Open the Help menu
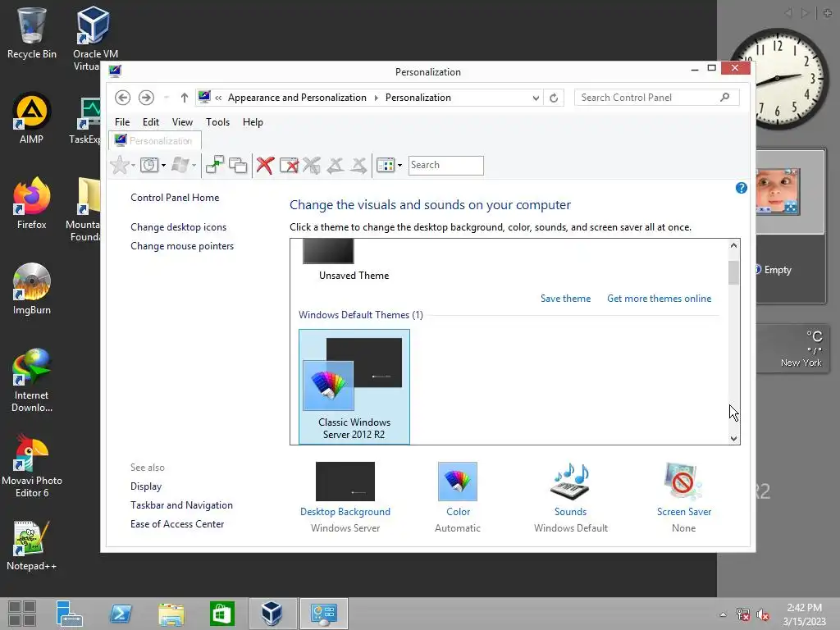The width and height of the screenshot is (840, 630). (x=253, y=122)
